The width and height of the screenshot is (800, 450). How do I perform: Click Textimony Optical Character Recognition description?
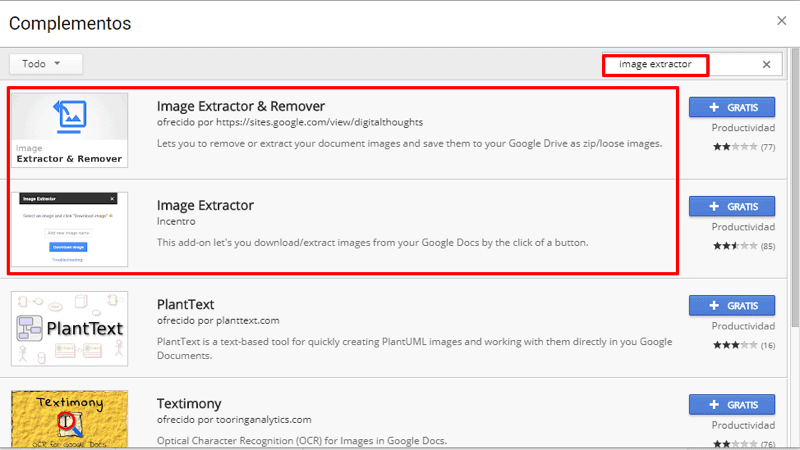point(302,440)
